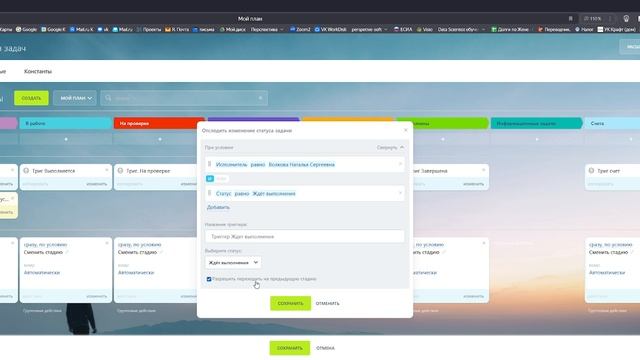The image size is (640, 360).
Task: Grab drag handle of Исполнитель condition row
Action: [209, 164]
